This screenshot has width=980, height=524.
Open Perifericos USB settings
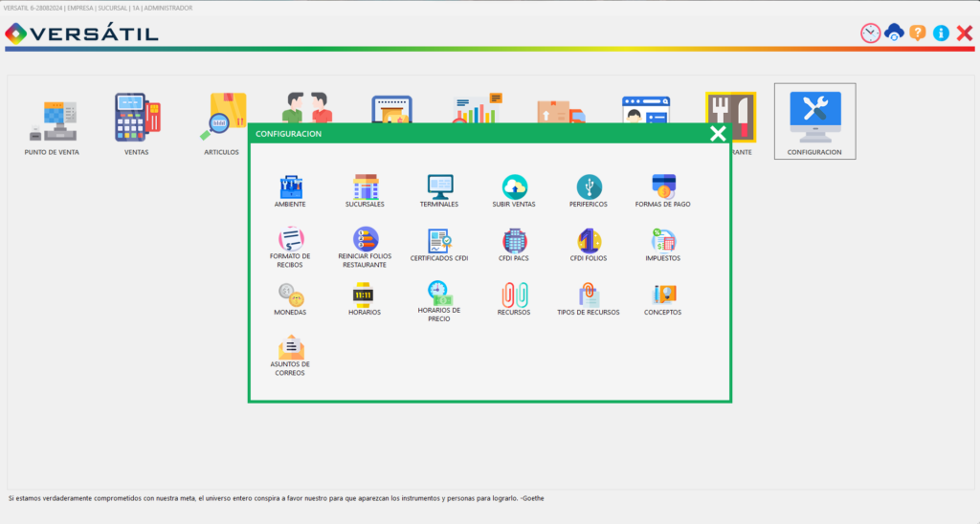(589, 191)
